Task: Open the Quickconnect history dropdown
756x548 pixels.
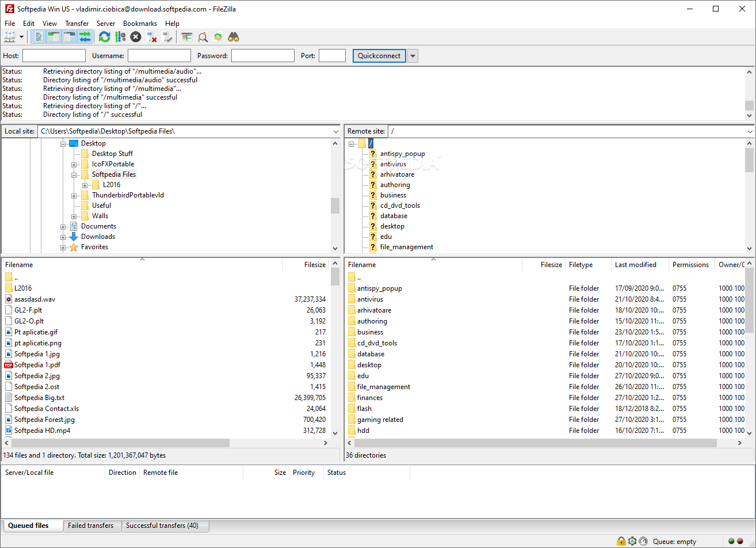Action: pyautogui.click(x=413, y=56)
